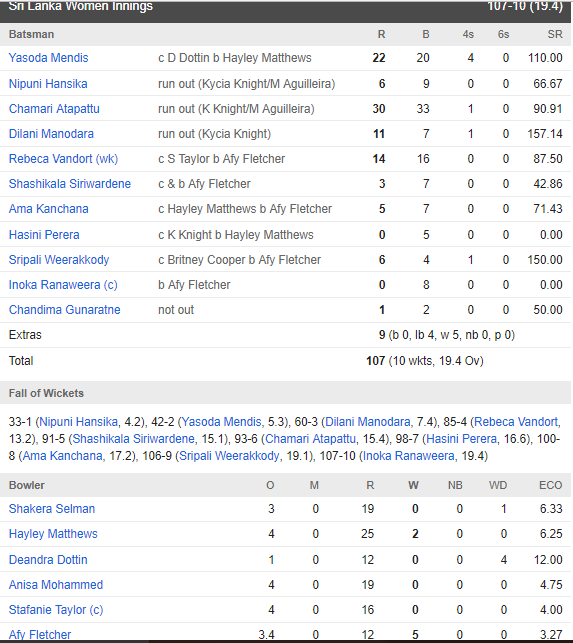
Task: Open Chandima Gunaratne player profile
Action: [x=65, y=310]
